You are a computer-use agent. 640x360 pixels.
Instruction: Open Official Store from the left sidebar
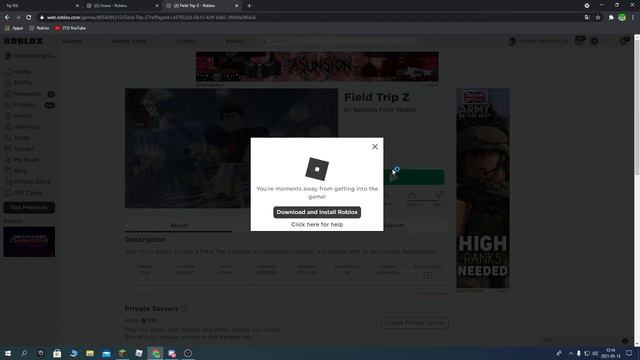pyautogui.click(x=28, y=182)
